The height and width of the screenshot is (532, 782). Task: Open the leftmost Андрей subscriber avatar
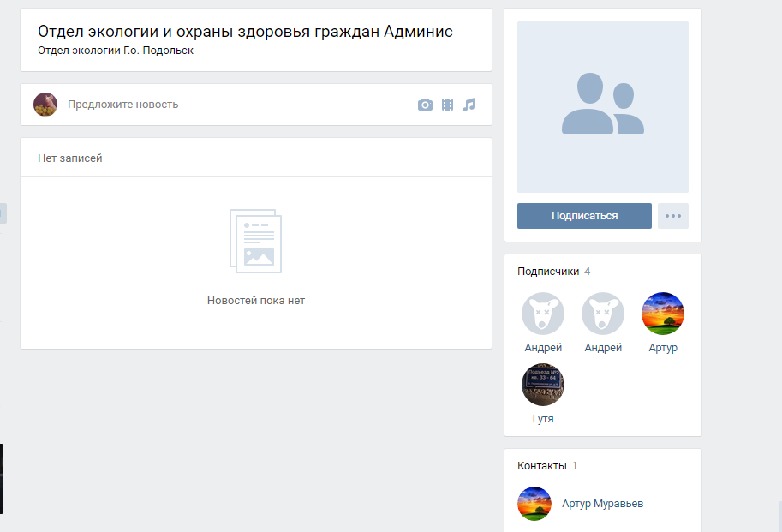(x=543, y=314)
